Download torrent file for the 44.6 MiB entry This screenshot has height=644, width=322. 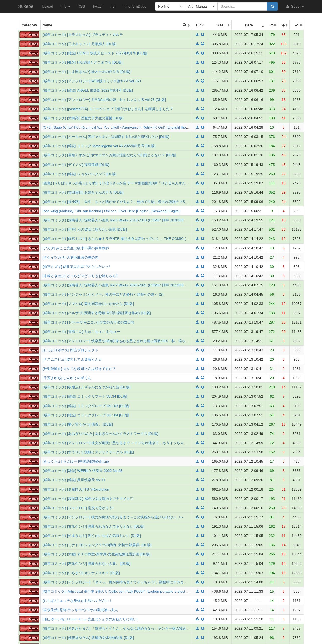tap(197, 35)
